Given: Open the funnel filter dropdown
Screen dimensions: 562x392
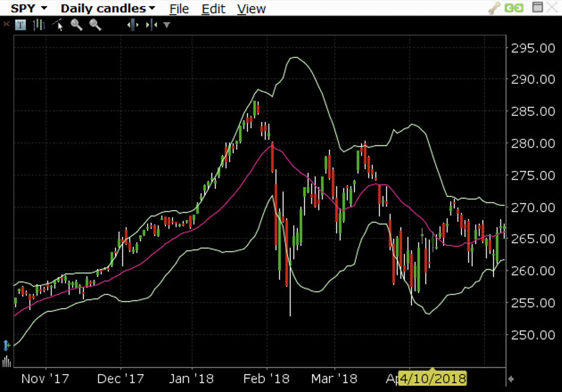Looking at the screenshot, I should (166, 25).
